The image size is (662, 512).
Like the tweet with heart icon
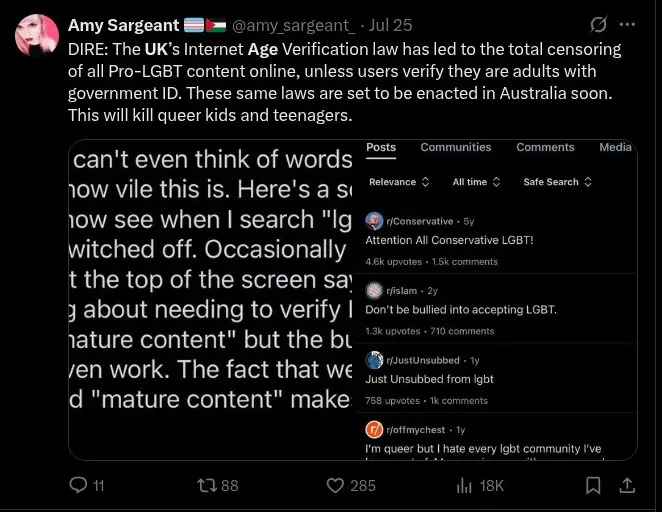[x=337, y=485]
